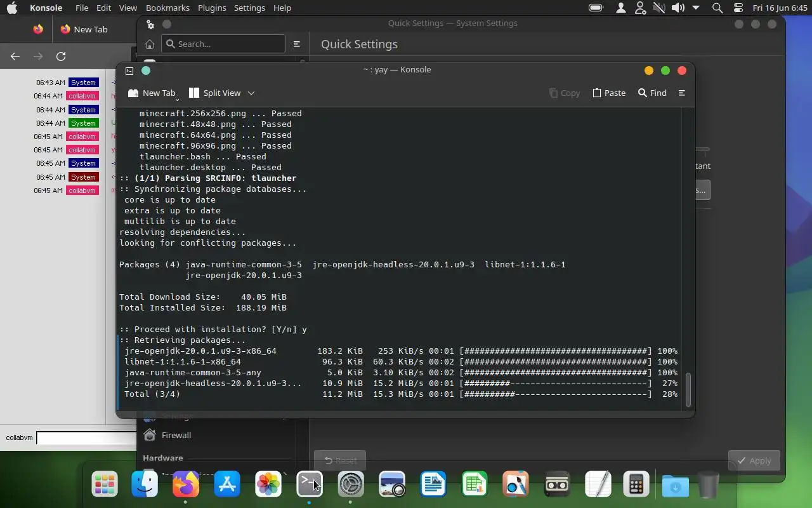Click the collabvm chat input field
This screenshot has height=508, width=812.
point(86,438)
